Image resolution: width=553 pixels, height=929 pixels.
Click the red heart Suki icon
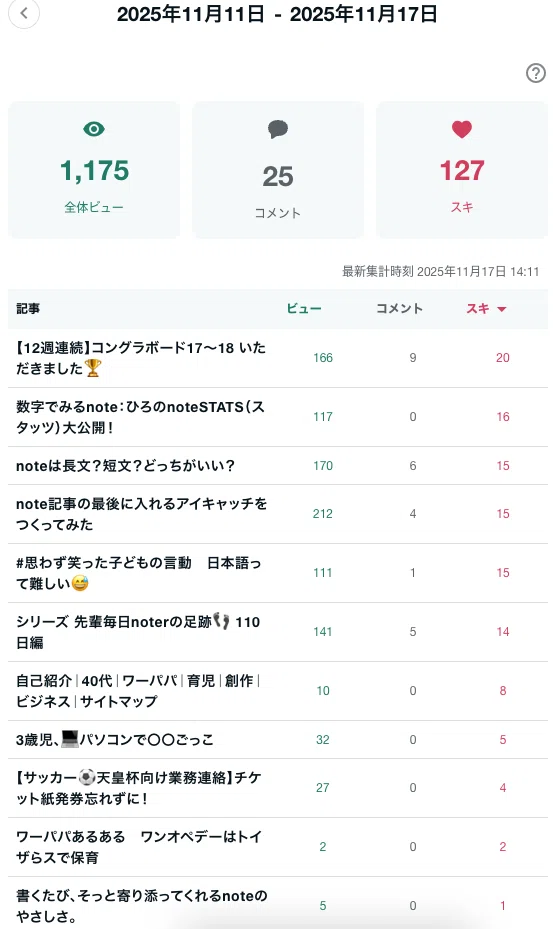(462, 129)
